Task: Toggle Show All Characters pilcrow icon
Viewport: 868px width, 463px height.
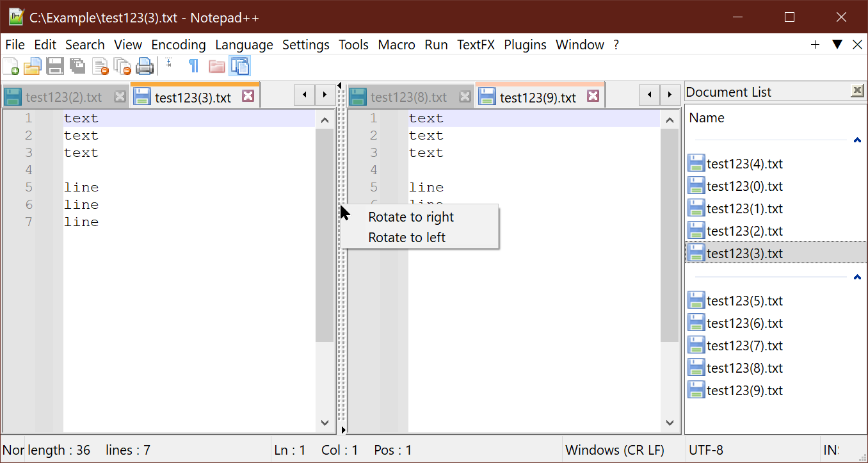Action: tap(193, 66)
